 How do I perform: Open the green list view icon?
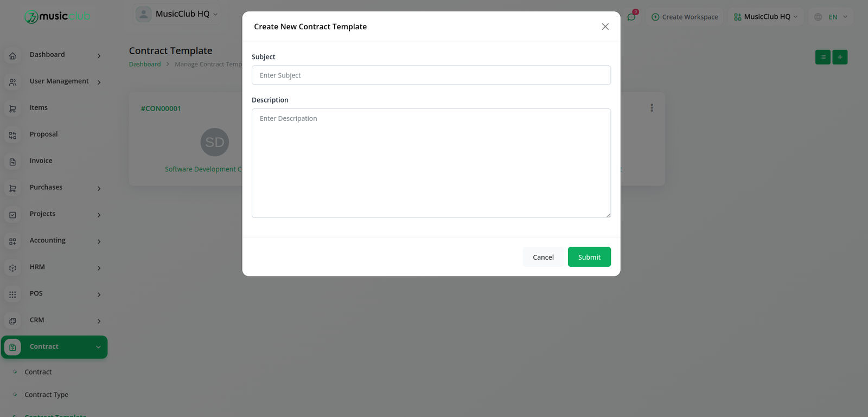coord(822,57)
